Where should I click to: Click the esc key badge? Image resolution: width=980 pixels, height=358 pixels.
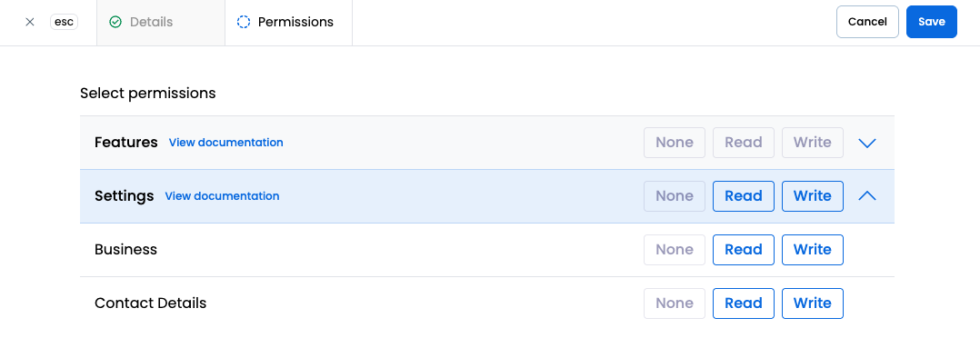[64, 22]
